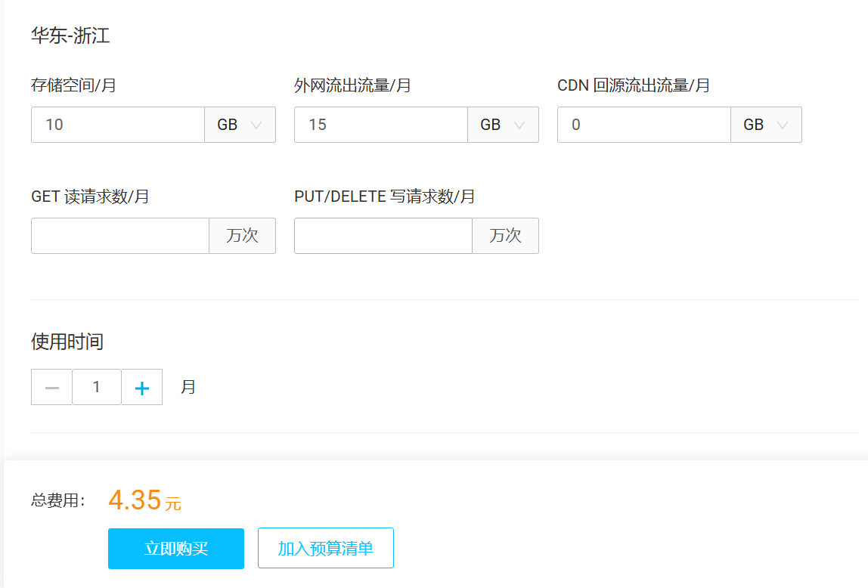The image size is (868, 588).
Task: Click the usage time value field showing 1
Action: point(96,387)
